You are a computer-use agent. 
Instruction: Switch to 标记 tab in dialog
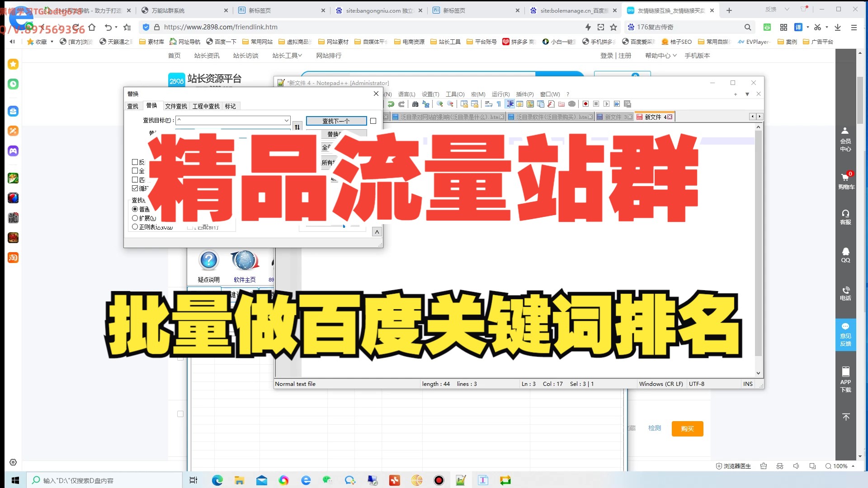click(231, 106)
